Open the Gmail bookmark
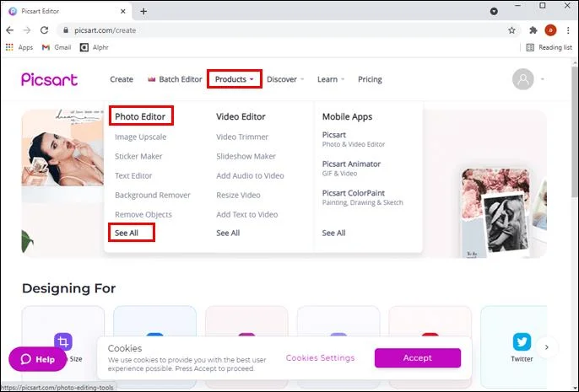Viewport: 579px width, 392px height. pos(56,47)
